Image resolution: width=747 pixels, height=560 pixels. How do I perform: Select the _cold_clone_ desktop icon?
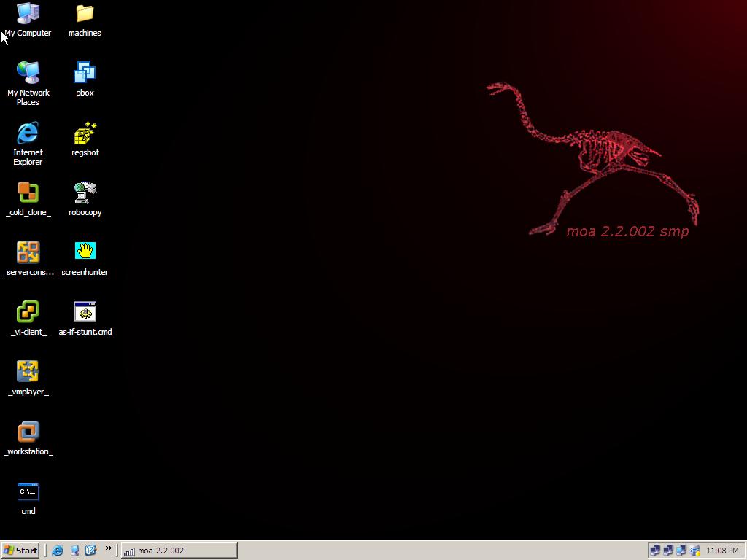28,193
